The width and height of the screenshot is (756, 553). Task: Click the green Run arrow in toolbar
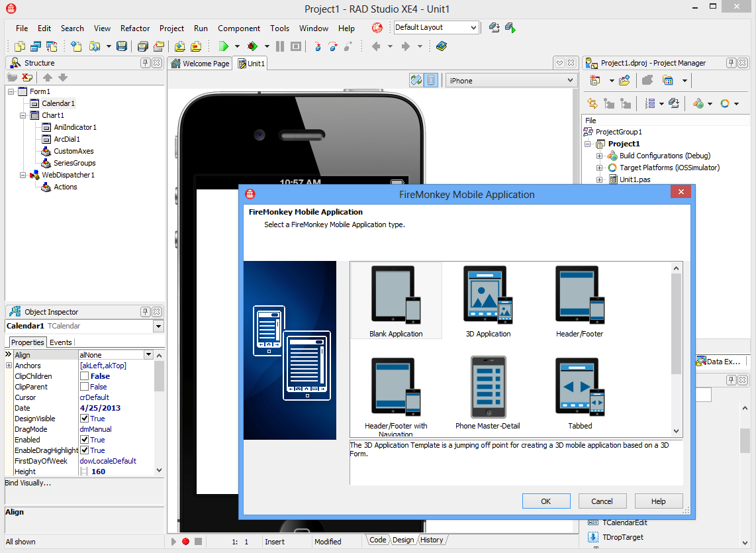pyautogui.click(x=223, y=46)
